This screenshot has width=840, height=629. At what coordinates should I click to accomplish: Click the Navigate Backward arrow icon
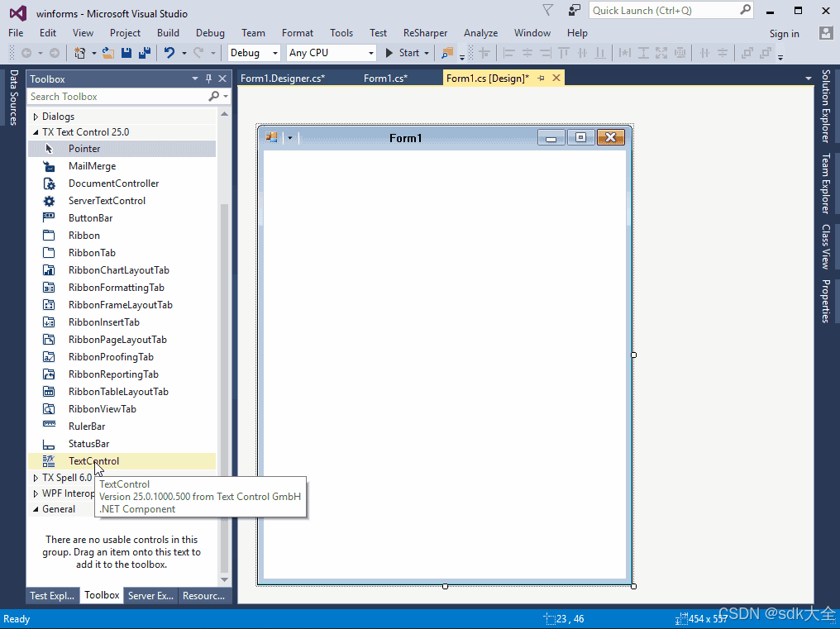(27, 52)
